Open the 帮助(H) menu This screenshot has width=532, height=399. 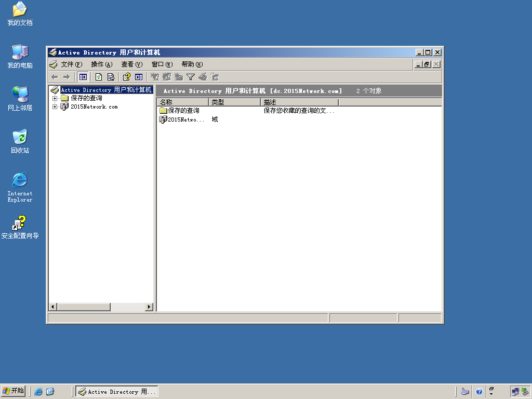pyautogui.click(x=192, y=64)
